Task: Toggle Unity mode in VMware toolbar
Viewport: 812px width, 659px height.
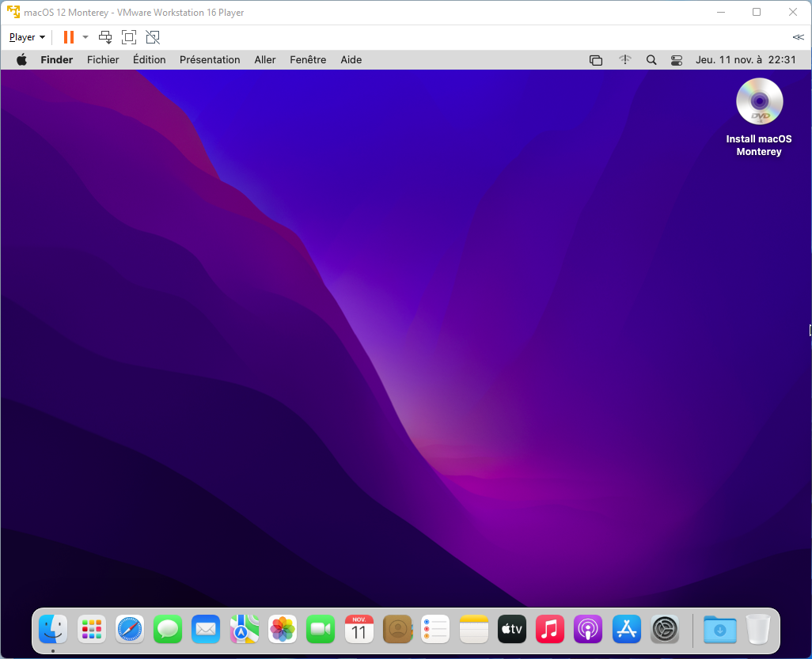Action: coord(153,36)
